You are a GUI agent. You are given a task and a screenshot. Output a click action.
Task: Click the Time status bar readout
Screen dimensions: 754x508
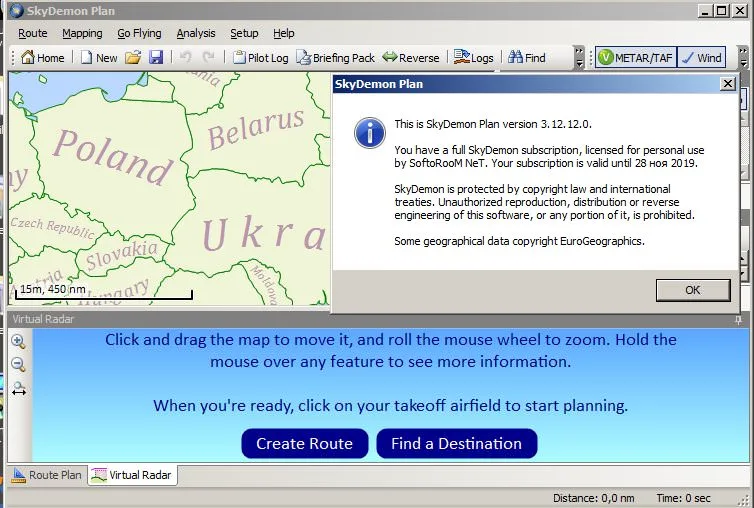coord(683,498)
